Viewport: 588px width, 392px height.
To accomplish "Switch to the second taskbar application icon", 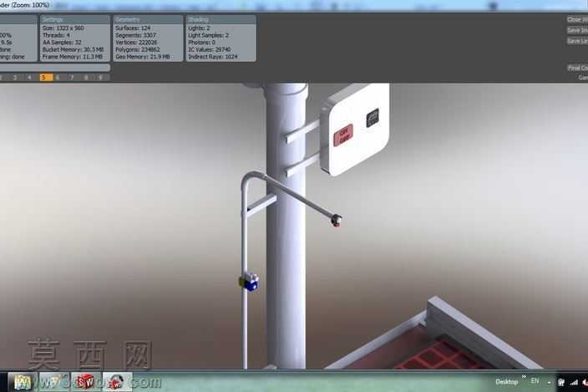I will [54, 382].
